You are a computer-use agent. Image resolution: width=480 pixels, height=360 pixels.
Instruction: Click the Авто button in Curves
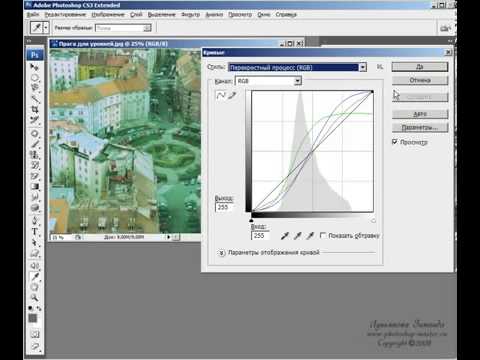click(x=420, y=114)
